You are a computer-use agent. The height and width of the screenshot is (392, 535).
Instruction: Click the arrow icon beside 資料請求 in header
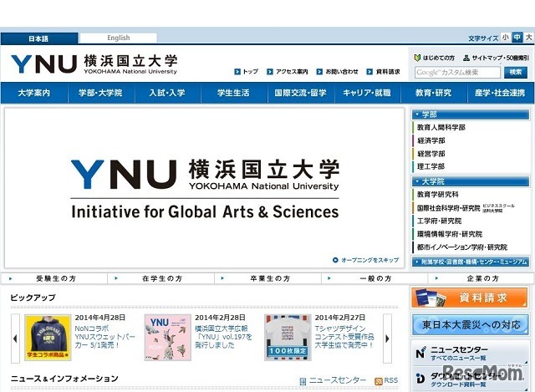[369, 72]
